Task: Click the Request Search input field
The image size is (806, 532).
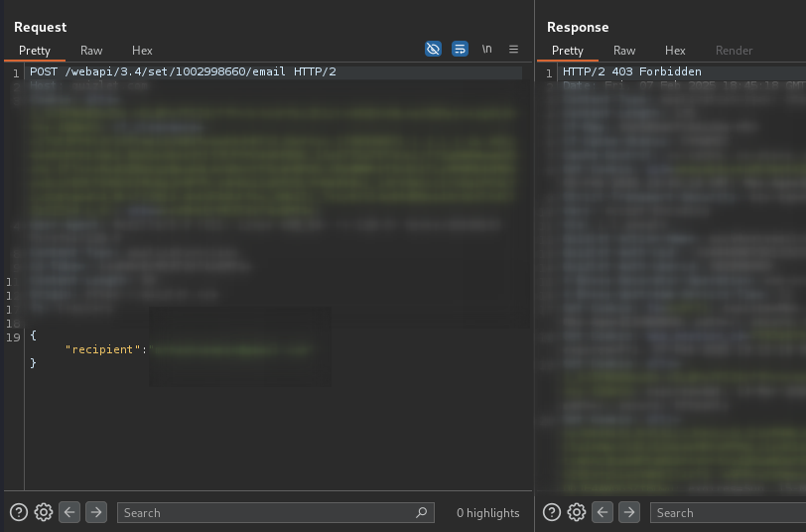Action: point(263,512)
